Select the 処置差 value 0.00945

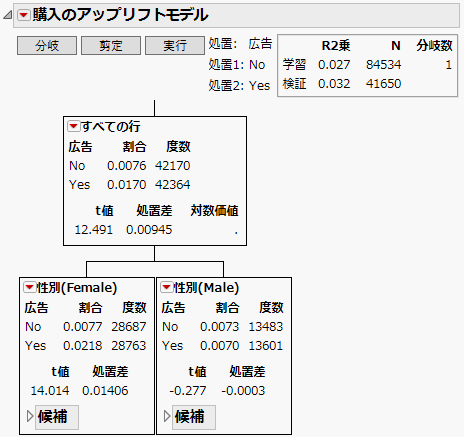pos(149,230)
